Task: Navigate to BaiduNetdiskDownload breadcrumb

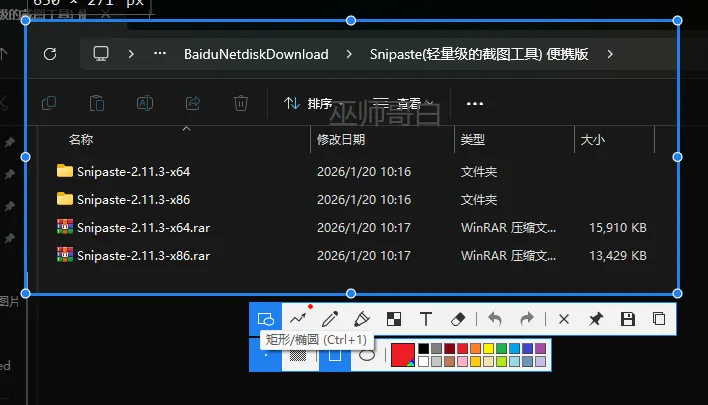Action: pos(256,54)
